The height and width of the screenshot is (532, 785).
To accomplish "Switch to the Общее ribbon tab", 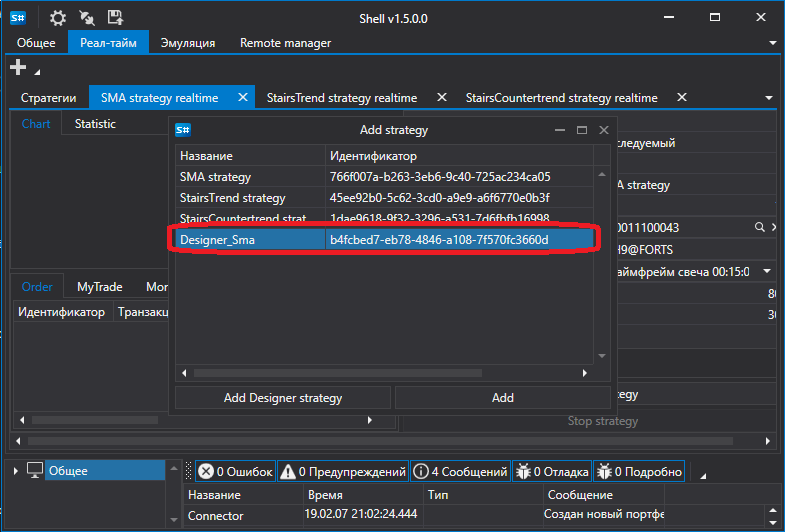I will tap(36, 43).
